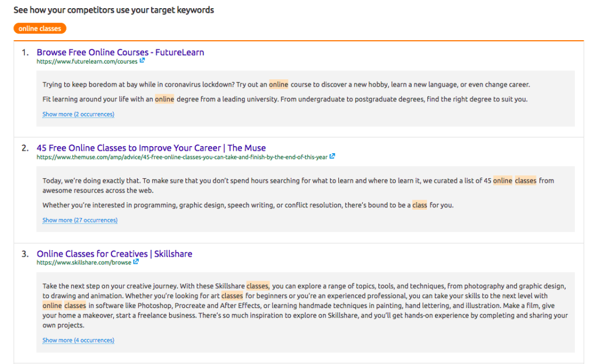
Task: Open 'Online Classes for Creatives | Skillshare' title
Action: (114, 254)
